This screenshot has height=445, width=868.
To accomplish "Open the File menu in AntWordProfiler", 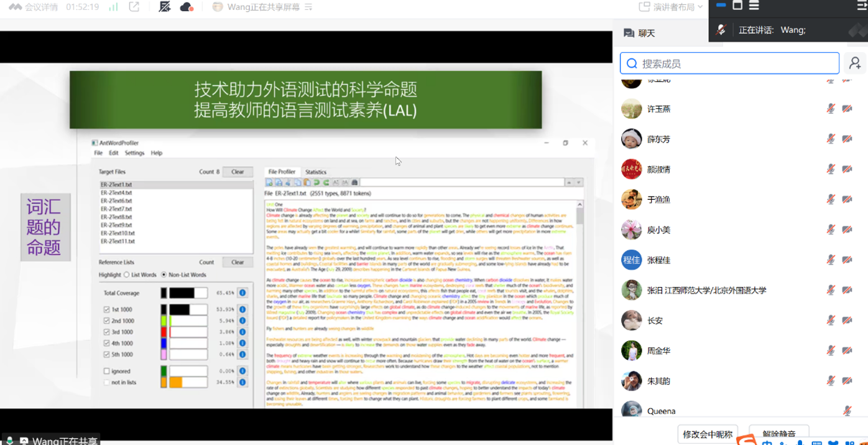I will point(98,152).
